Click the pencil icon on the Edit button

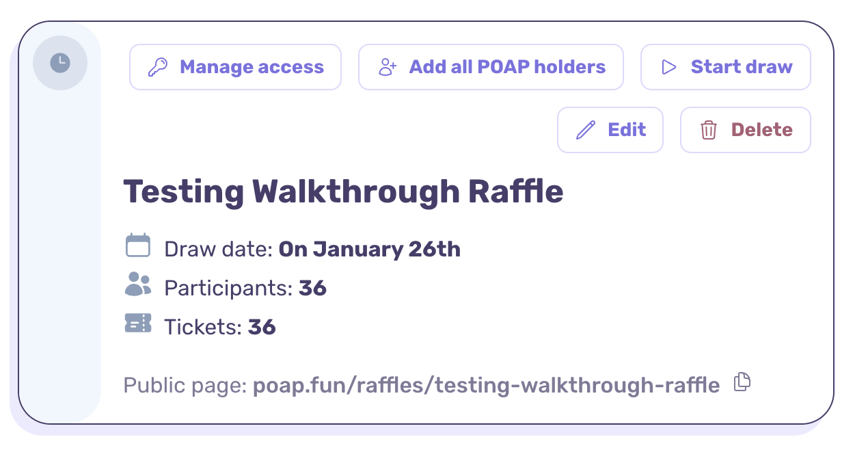(x=586, y=129)
